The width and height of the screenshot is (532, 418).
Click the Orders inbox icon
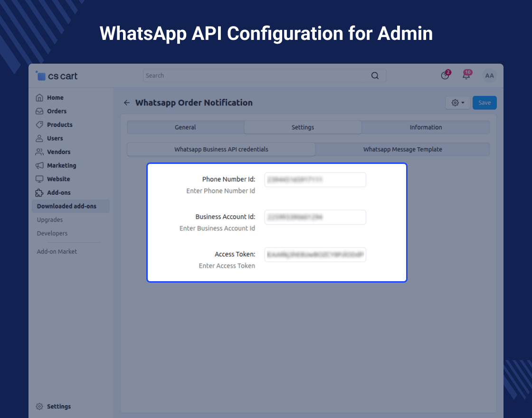coord(39,111)
